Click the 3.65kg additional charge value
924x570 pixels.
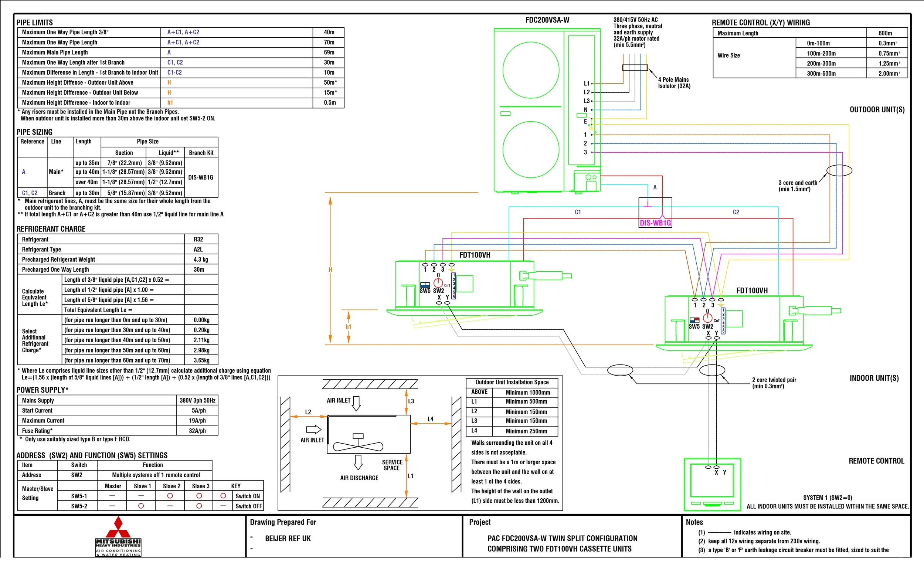click(201, 360)
